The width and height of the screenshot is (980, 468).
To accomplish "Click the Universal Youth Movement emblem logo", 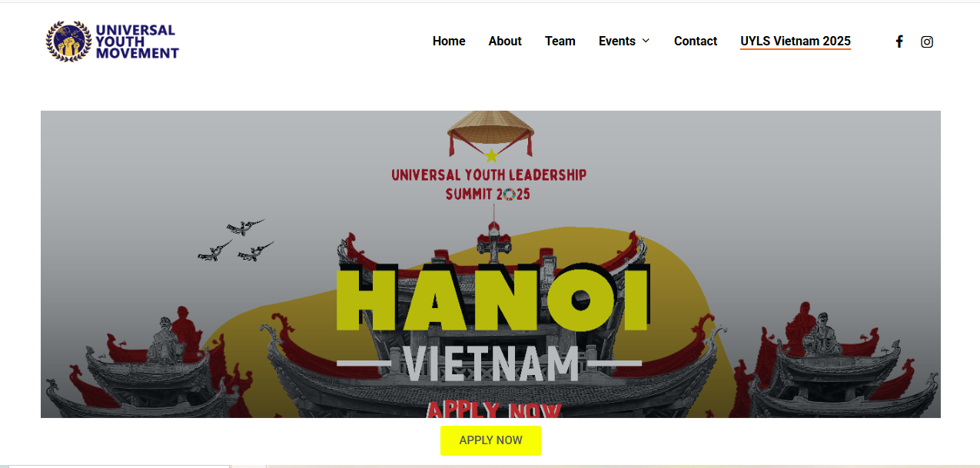I will coord(69,41).
